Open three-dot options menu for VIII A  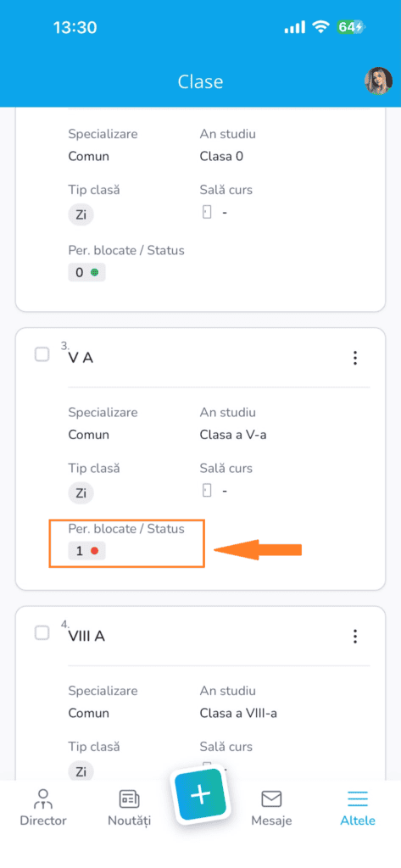355,636
